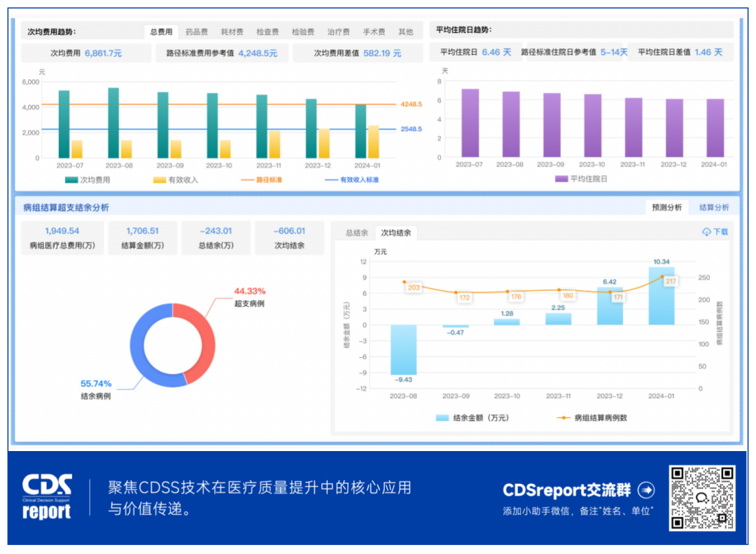Viewport: 756px width, 554px height.
Task: Toggle the 有效收入 legend swatch
Action: point(160,180)
